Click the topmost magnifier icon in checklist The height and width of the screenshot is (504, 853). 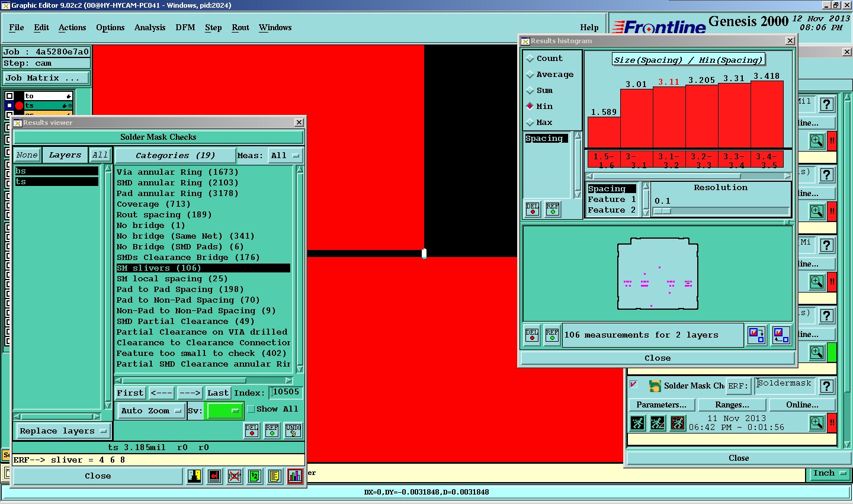coord(817,141)
